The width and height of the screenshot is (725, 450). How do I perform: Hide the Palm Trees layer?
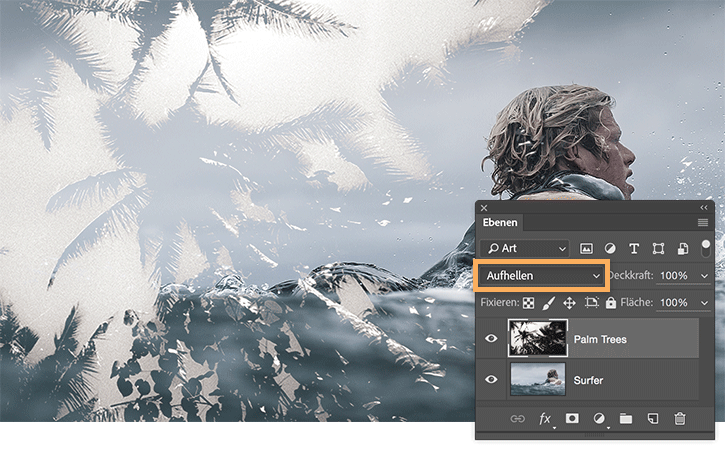tap(491, 339)
